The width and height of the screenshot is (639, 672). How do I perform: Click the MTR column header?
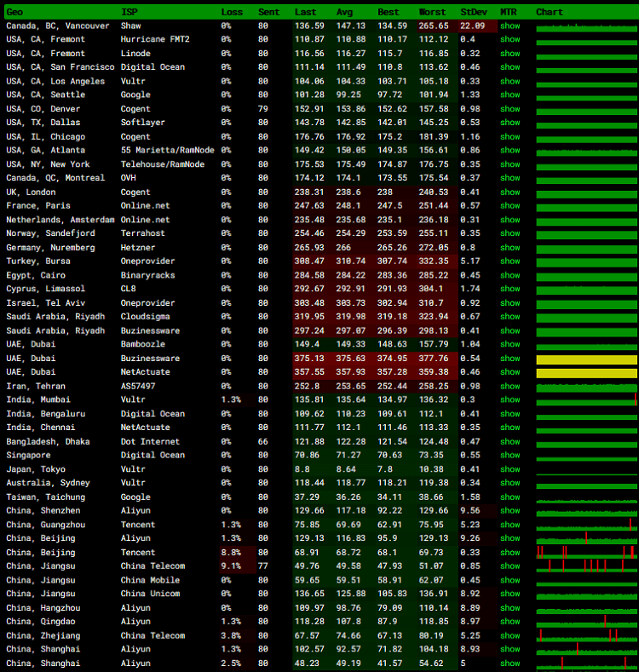click(509, 12)
